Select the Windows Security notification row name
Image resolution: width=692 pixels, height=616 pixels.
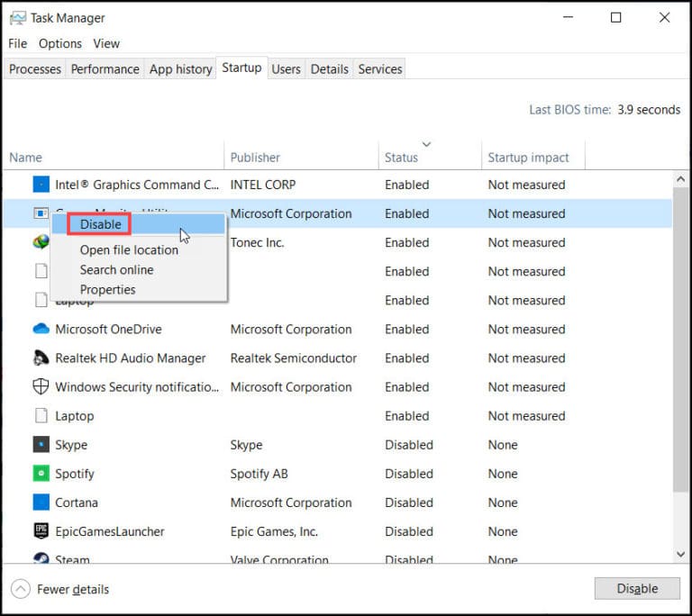[137, 387]
